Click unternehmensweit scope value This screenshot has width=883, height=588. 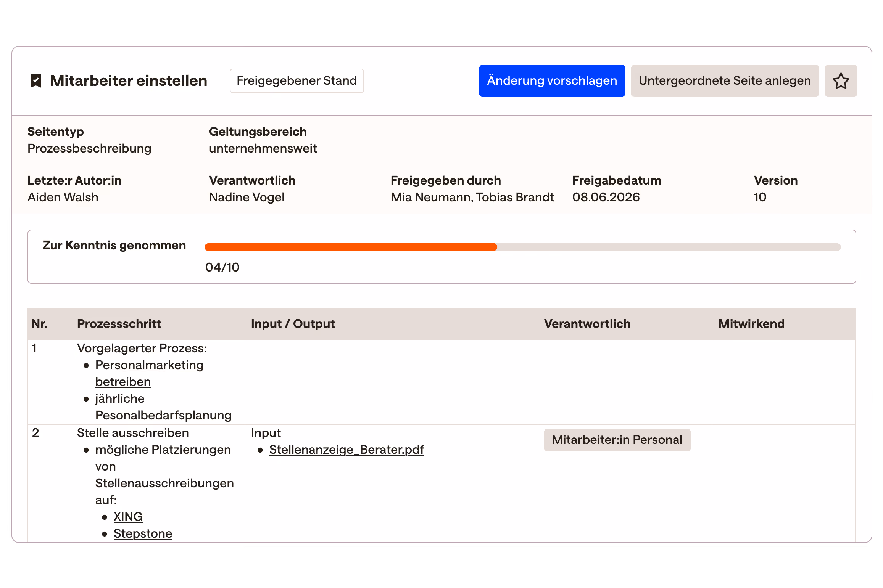(263, 148)
